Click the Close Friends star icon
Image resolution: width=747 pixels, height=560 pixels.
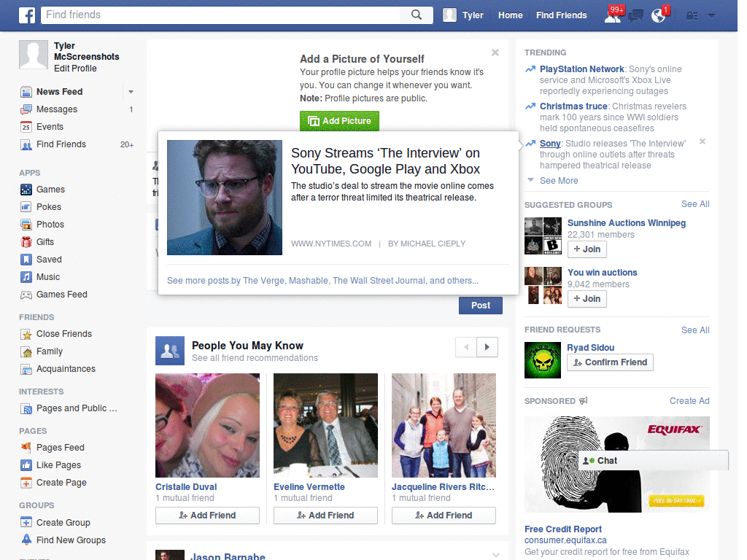click(26, 334)
